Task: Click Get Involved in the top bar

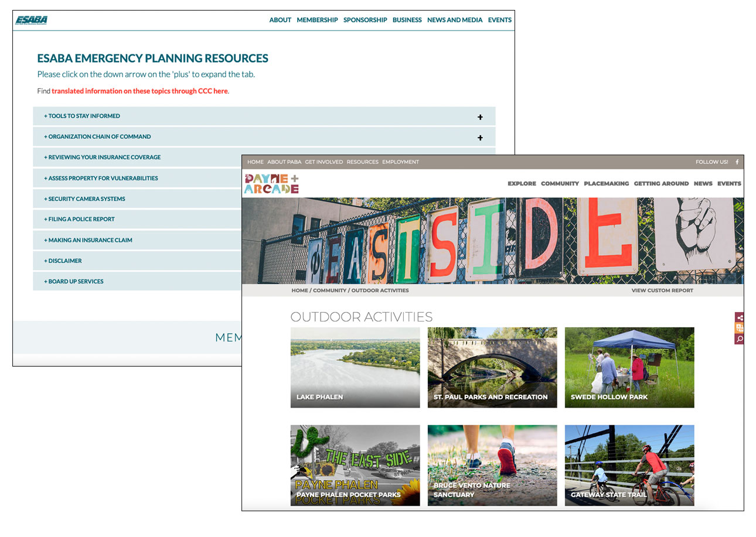Action: pos(324,162)
